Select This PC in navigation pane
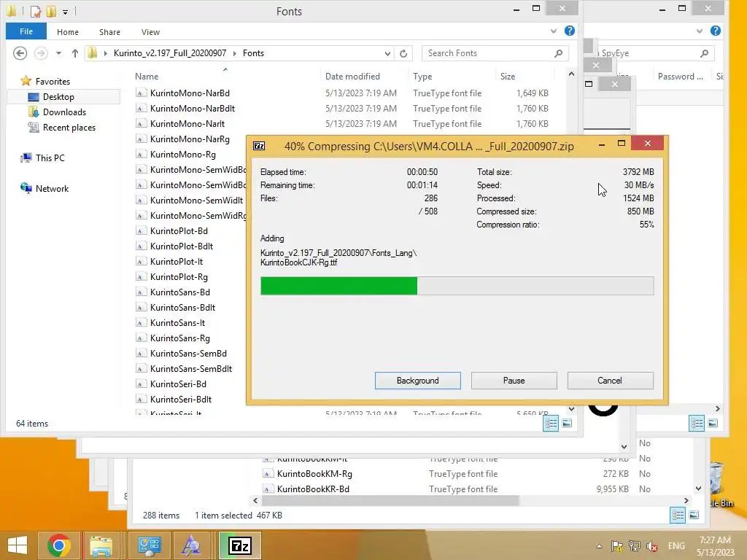Image resolution: width=747 pixels, height=560 pixels. 50,157
